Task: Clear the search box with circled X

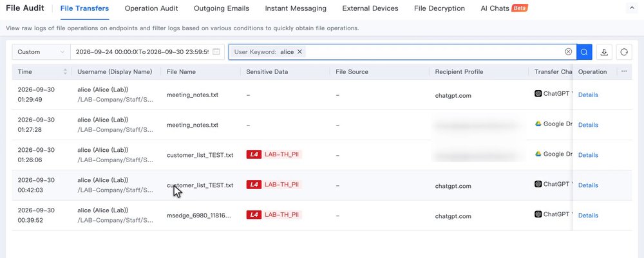Action: pos(568,51)
